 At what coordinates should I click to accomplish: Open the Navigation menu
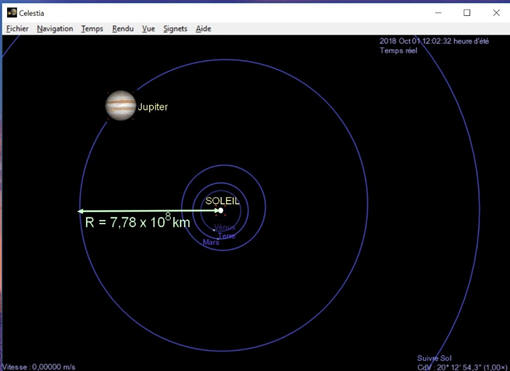[55, 29]
